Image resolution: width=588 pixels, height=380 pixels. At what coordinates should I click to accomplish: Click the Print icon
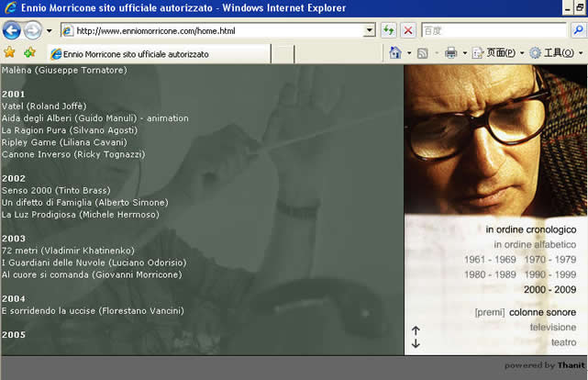pyautogui.click(x=450, y=53)
